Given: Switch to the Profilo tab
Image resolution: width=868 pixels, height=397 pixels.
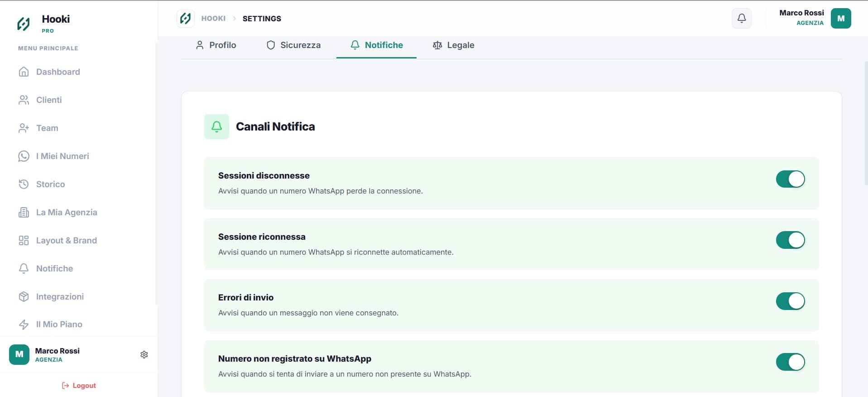Looking at the screenshot, I should coord(216,45).
